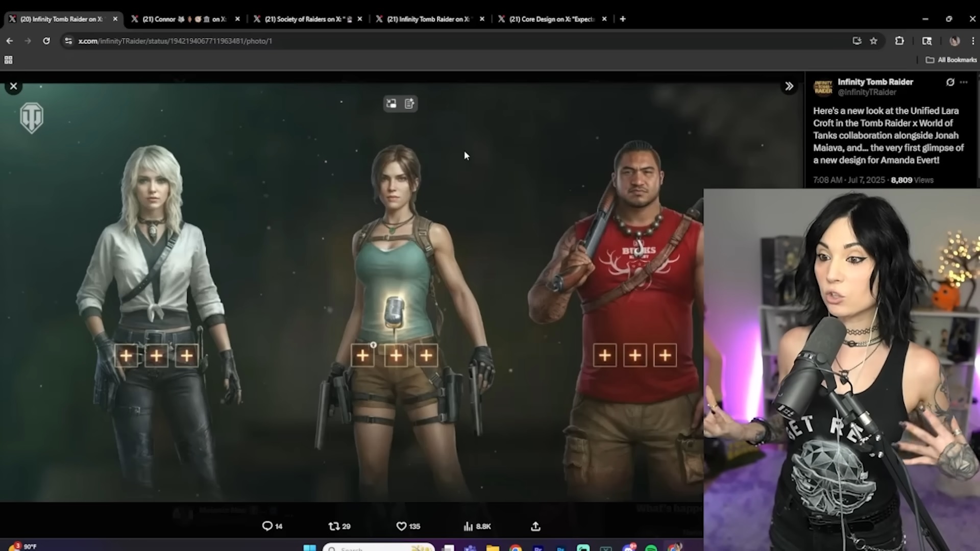The width and height of the screenshot is (980, 551).
Task: Bookmark this page with the star
Action: point(874,41)
